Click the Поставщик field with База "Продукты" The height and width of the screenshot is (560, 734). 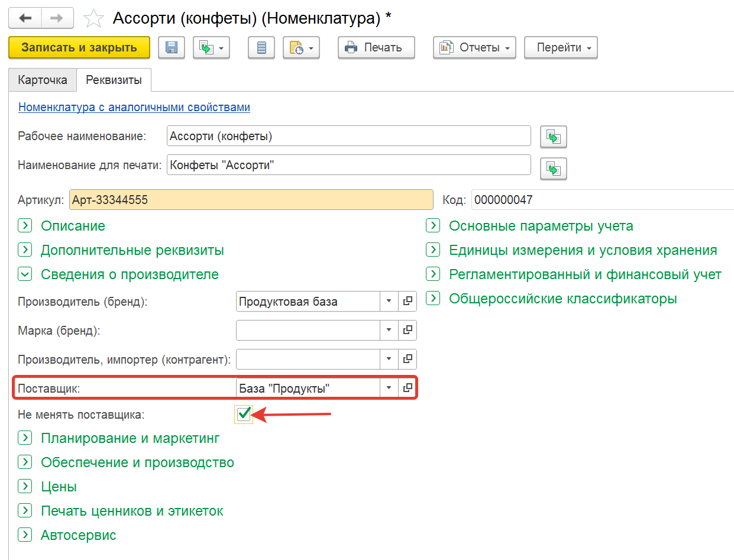click(x=308, y=388)
